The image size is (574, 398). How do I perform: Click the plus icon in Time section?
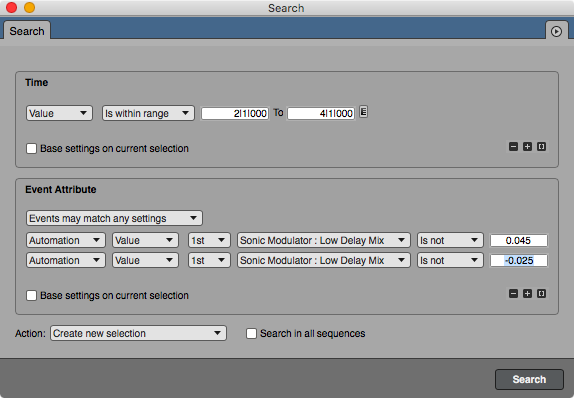(x=527, y=147)
